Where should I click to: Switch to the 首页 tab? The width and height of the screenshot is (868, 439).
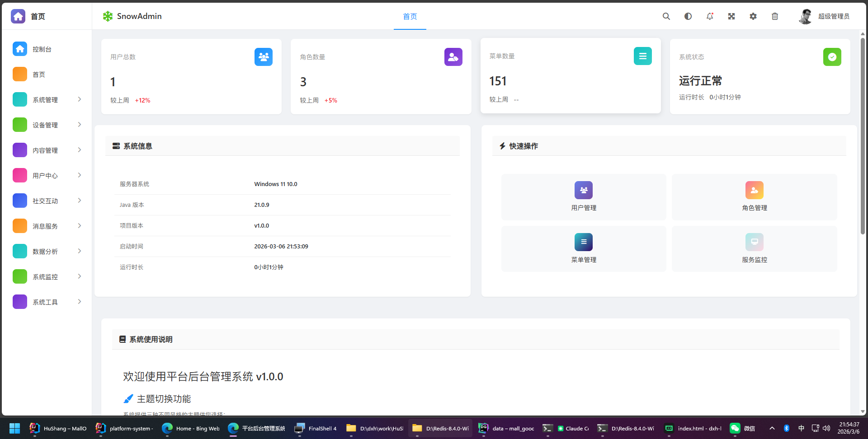pyautogui.click(x=410, y=17)
